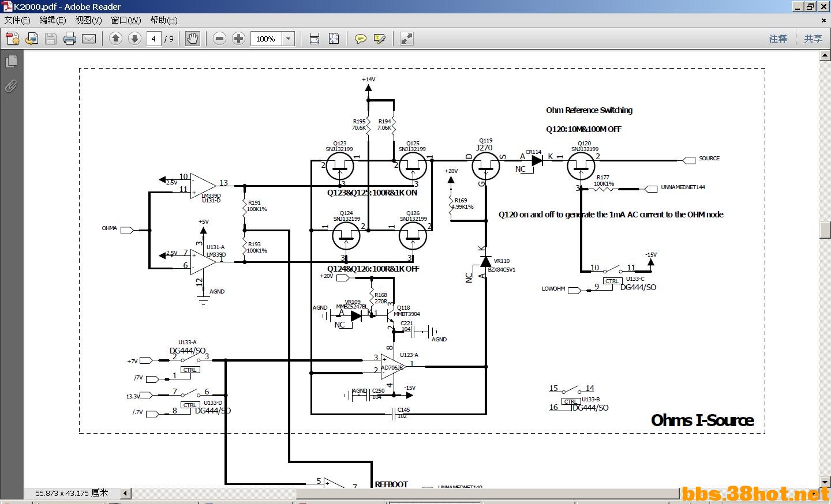Open page thumbnails panel in sidebar
The width and height of the screenshot is (831, 504).
[11, 61]
